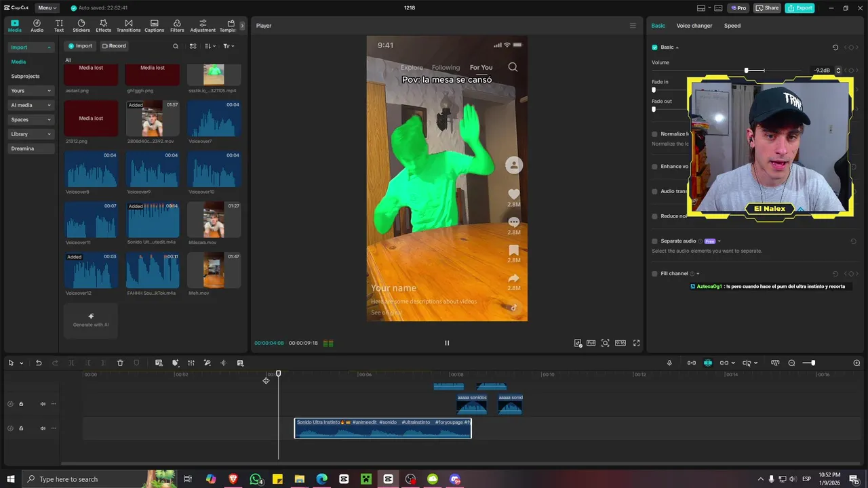Open the Stickers panel tab
The width and height of the screenshot is (868, 488).
pos(81,26)
